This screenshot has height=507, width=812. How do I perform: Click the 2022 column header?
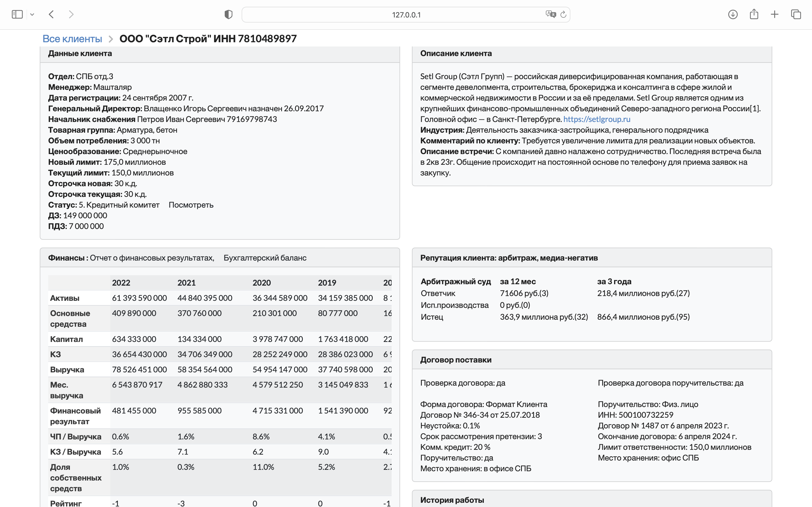tap(121, 283)
